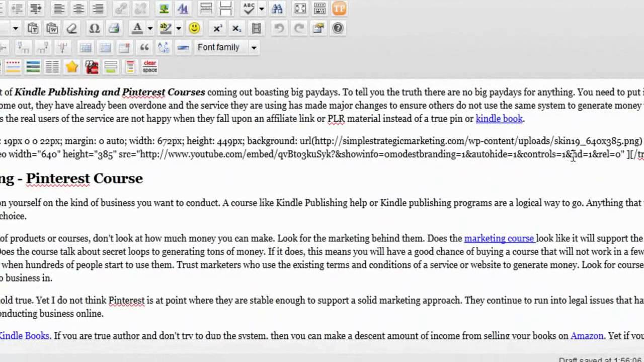Click the delete table icon with red mark
644x362 pixels.
click(x=124, y=47)
